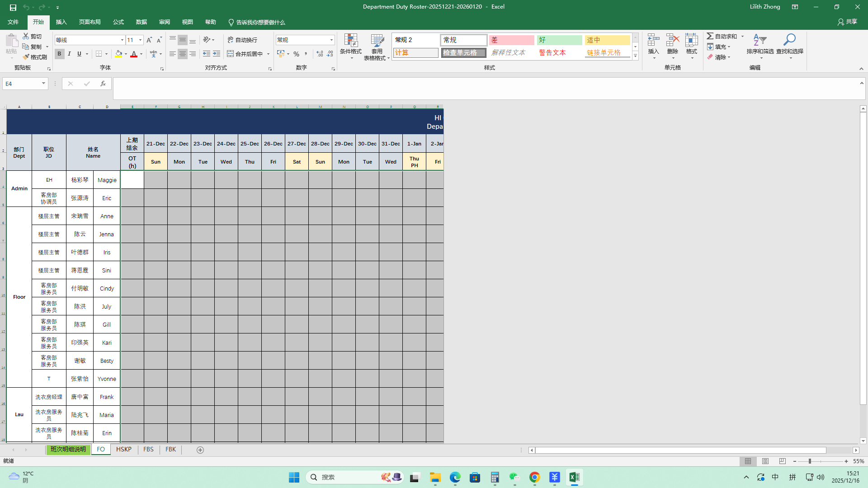Screen dimensions: 868x488
Task: Open the font name dropdown
Action: tap(122, 40)
